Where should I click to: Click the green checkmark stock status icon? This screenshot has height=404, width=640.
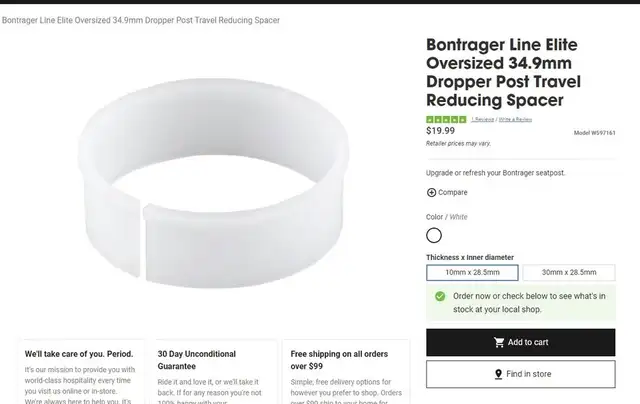[x=440, y=296]
